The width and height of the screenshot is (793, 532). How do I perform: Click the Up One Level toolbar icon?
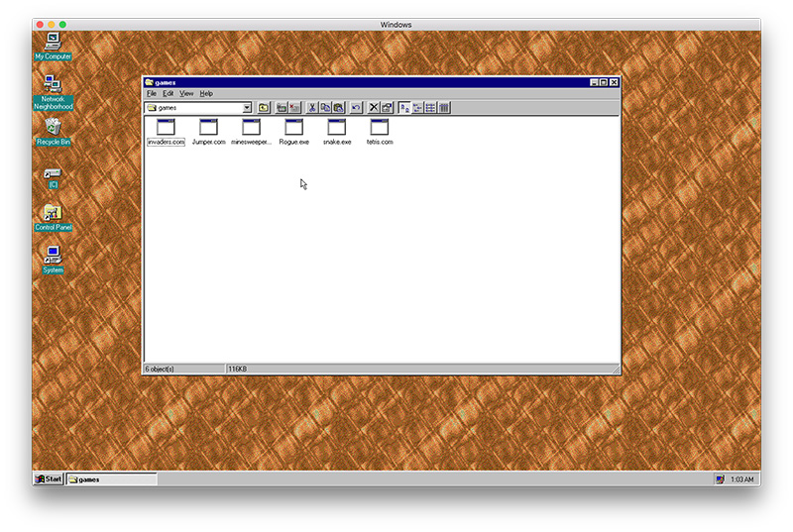[x=264, y=108]
